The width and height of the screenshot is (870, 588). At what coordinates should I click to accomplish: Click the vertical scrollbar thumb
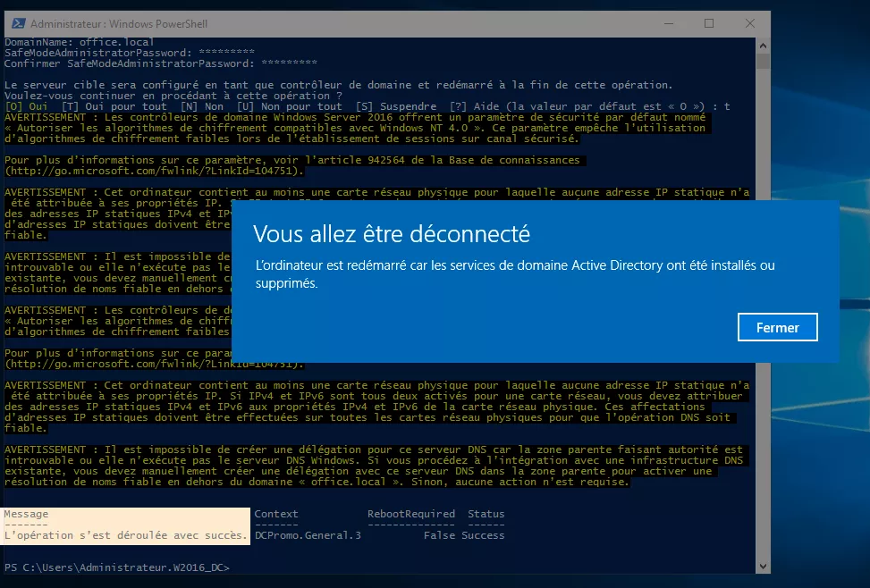[763, 61]
